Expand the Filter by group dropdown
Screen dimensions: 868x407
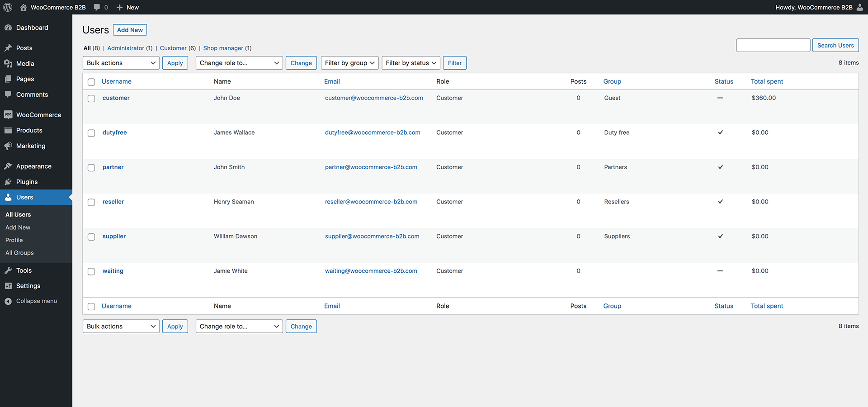click(x=350, y=63)
